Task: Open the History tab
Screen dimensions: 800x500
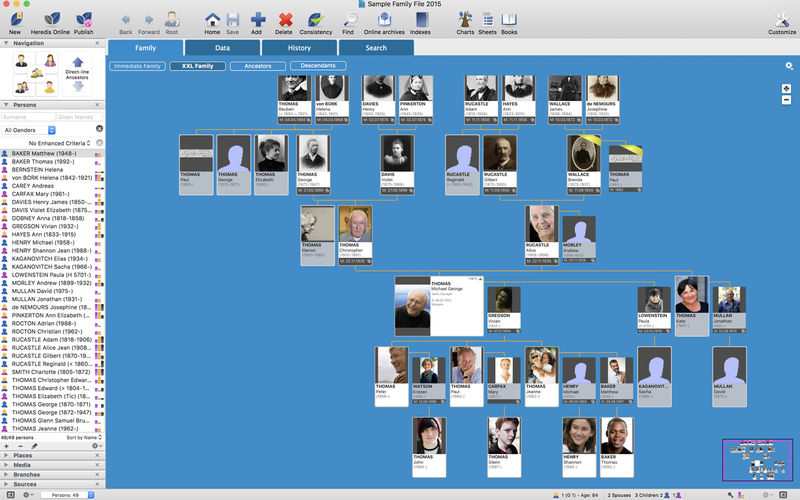Action: [299, 48]
